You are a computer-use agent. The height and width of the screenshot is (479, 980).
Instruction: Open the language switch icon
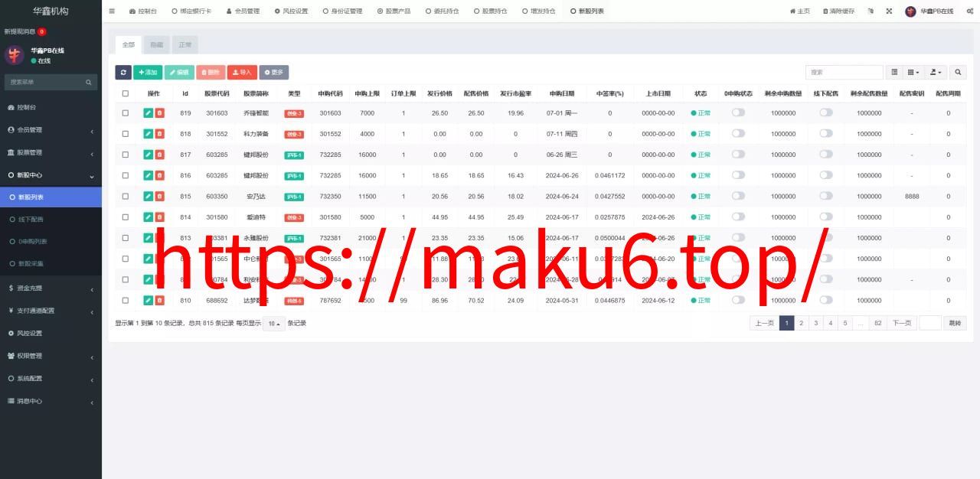tap(870, 11)
